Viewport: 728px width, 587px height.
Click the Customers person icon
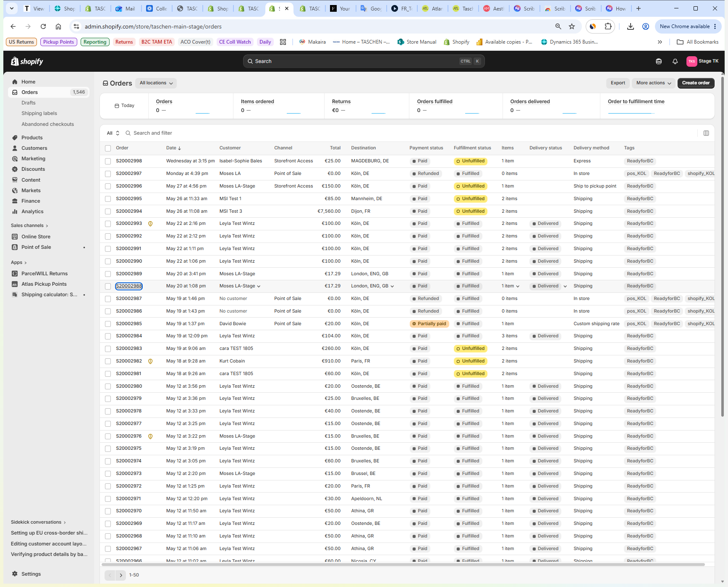coord(15,148)
